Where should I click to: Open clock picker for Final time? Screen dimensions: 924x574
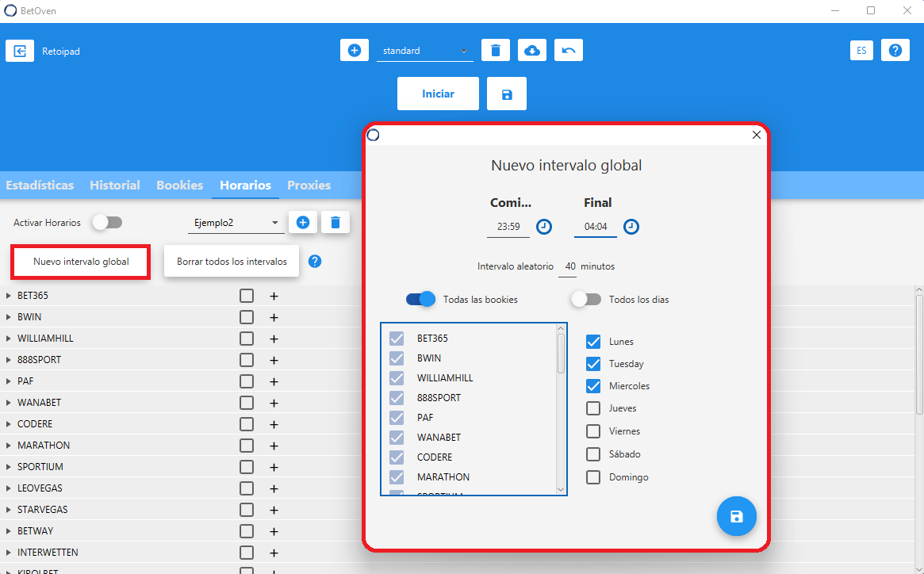631,226
